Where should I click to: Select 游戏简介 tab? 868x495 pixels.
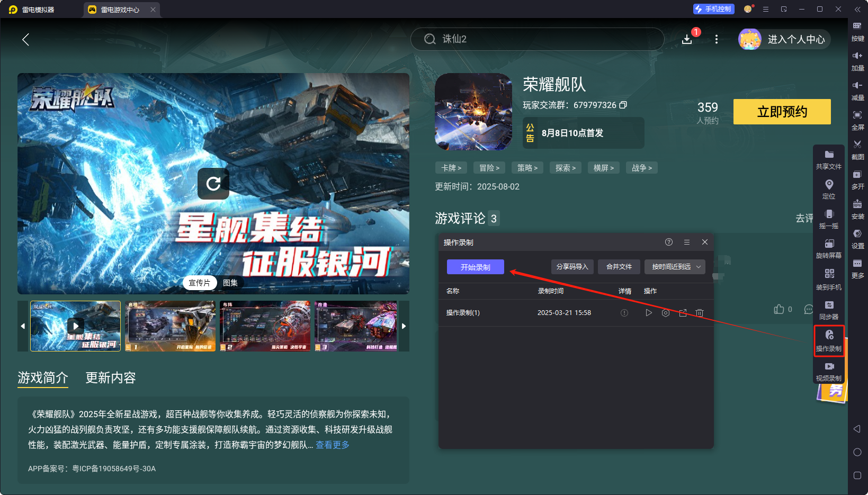click(43, 377)
